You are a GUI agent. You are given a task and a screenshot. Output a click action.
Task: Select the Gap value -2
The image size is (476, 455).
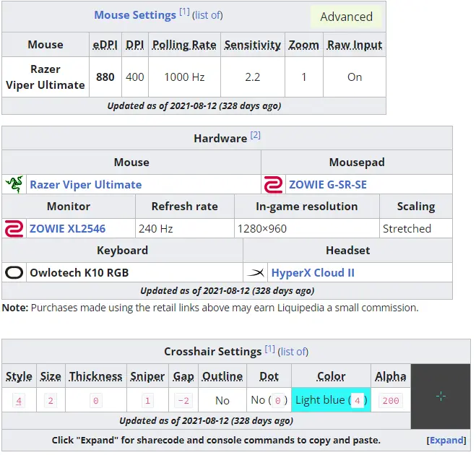click(183, 401)
